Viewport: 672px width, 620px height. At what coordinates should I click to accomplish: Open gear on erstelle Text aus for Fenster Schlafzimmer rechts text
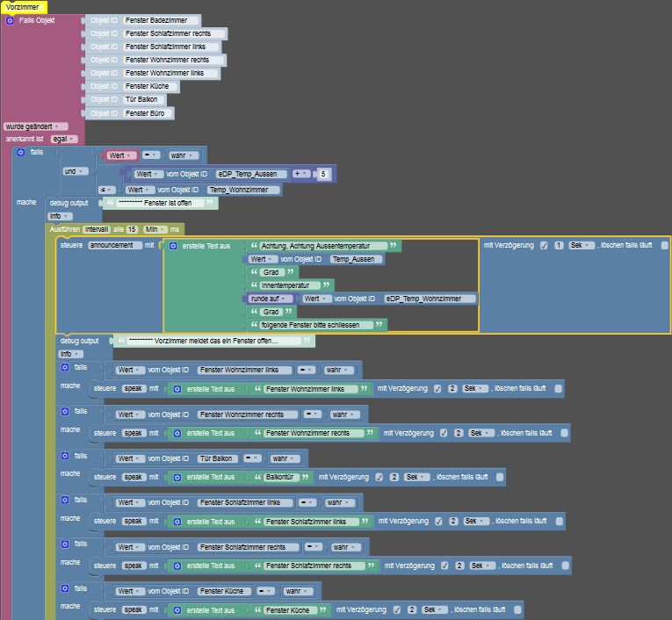(177, 566)
